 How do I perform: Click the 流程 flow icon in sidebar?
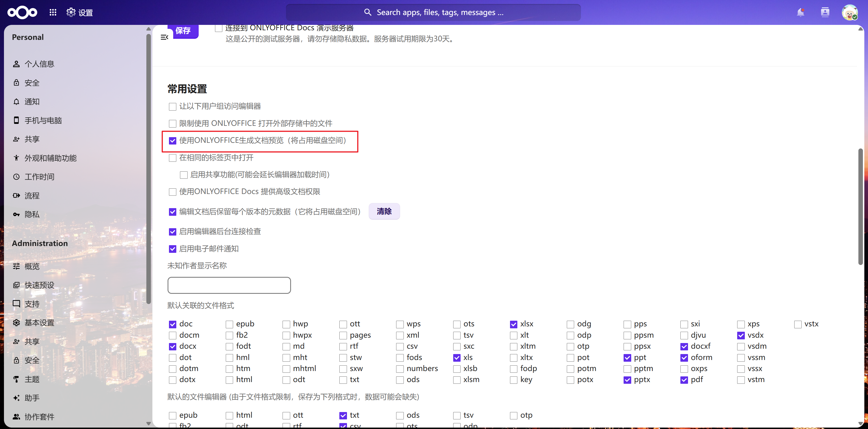(16, 196)
